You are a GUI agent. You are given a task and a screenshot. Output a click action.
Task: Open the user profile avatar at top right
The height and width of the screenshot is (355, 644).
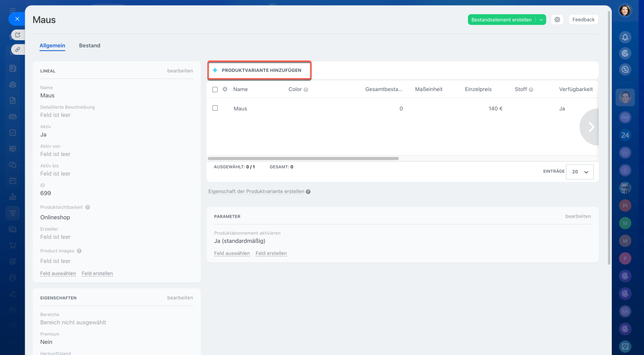[x=625, y=11]
